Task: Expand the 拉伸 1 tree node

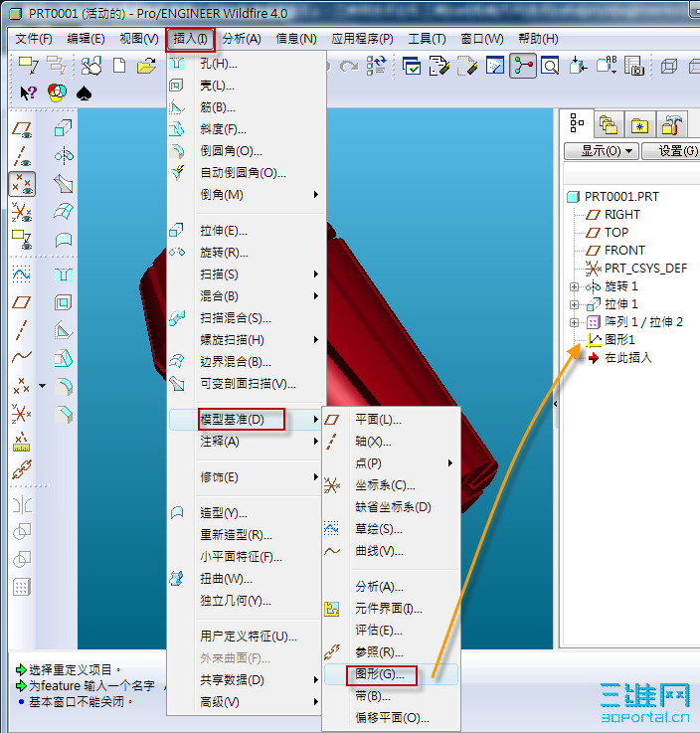Action: [574, 304]
